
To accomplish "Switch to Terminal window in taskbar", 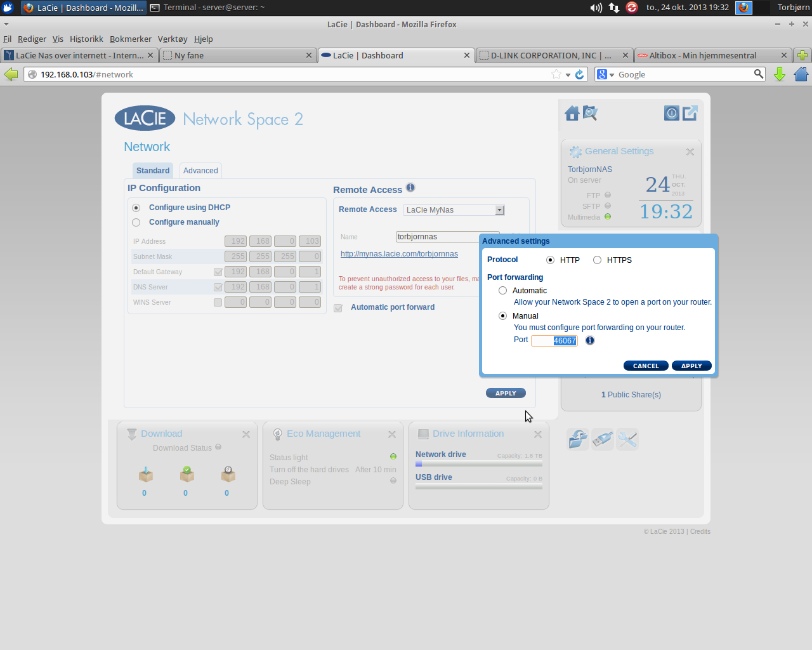I will [x=208, y=8].
